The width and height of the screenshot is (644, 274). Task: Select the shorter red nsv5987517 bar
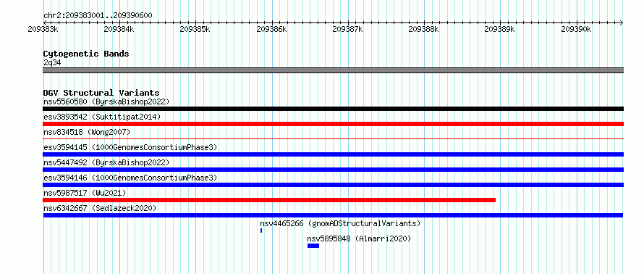pyautogui.click(x=269, y=200)
